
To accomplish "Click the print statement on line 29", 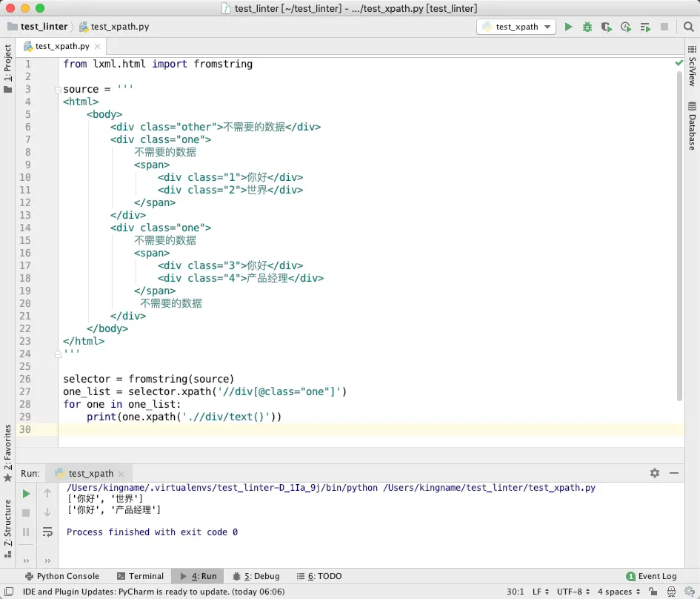I will click(x=184, y=417).
